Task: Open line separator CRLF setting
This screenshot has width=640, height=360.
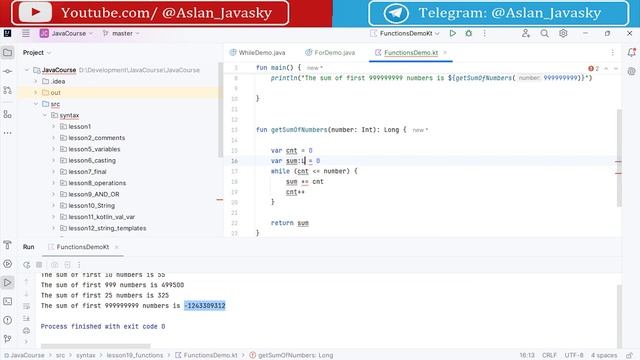Action: 549,356
